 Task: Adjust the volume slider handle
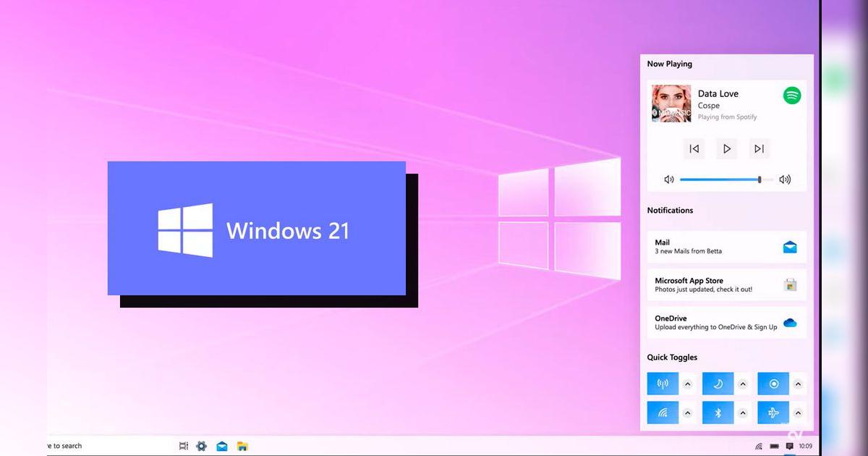tap(759, 179)
